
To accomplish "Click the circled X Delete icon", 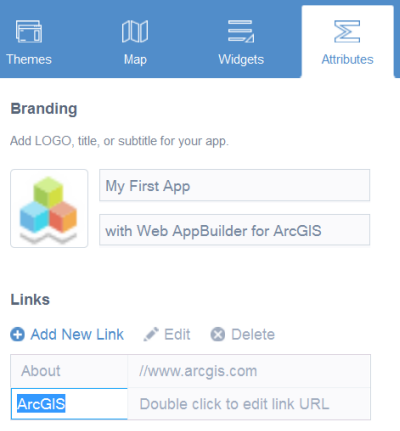I will (x=218, y=334).
